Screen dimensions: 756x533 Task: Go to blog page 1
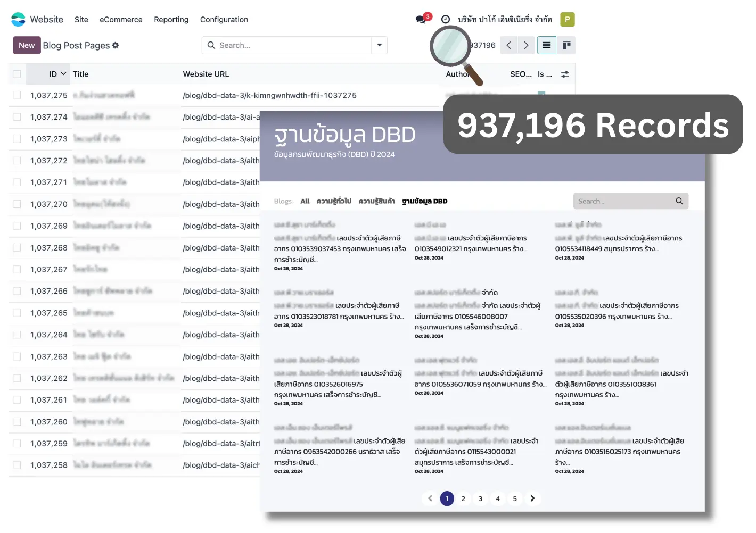(447, 498)
